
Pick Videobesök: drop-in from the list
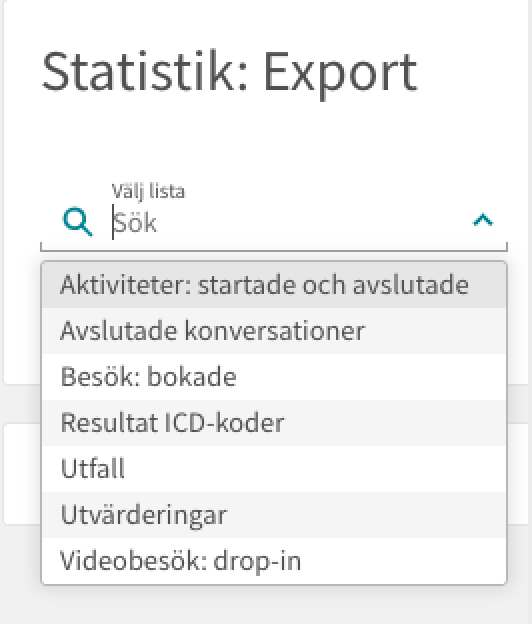274,561
